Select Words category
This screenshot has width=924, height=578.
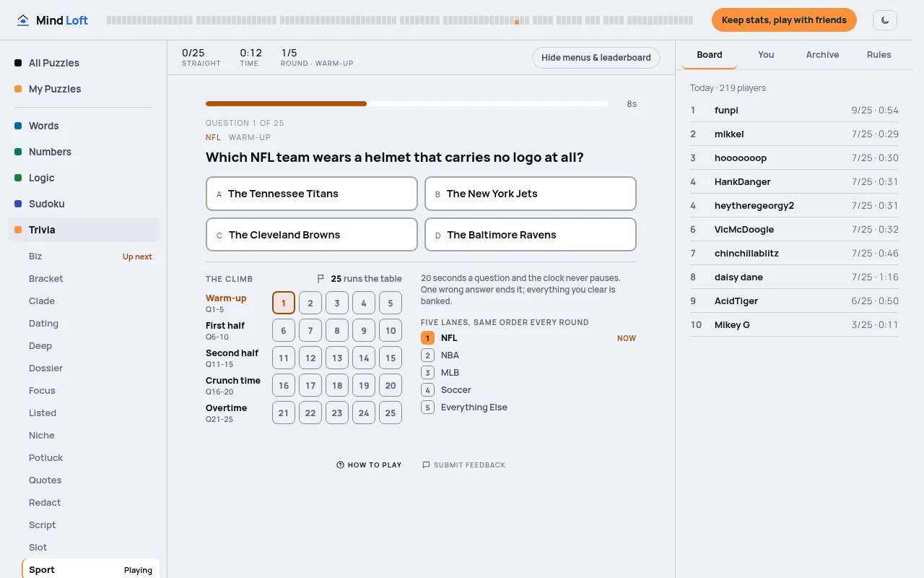click(x=84, y=126)
